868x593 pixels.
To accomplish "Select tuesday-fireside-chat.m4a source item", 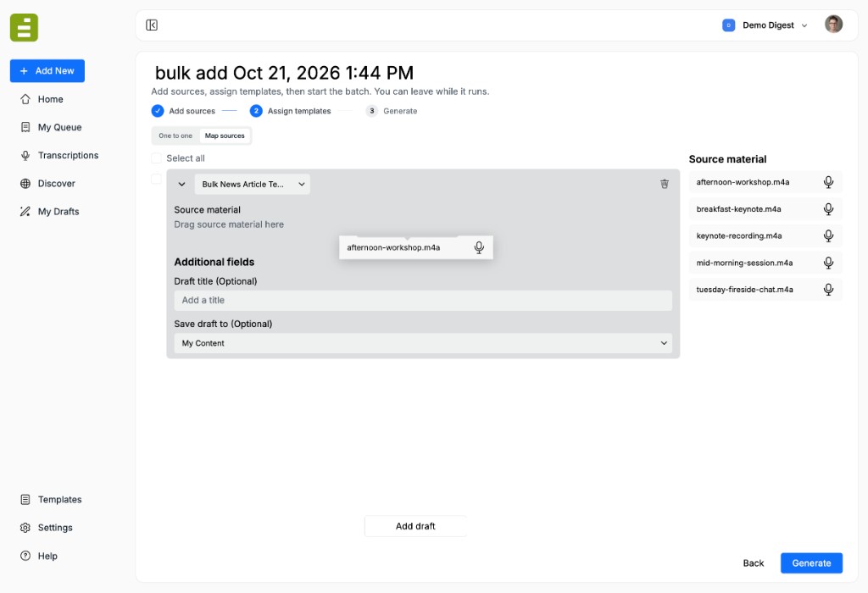I will tap(765, 290).
